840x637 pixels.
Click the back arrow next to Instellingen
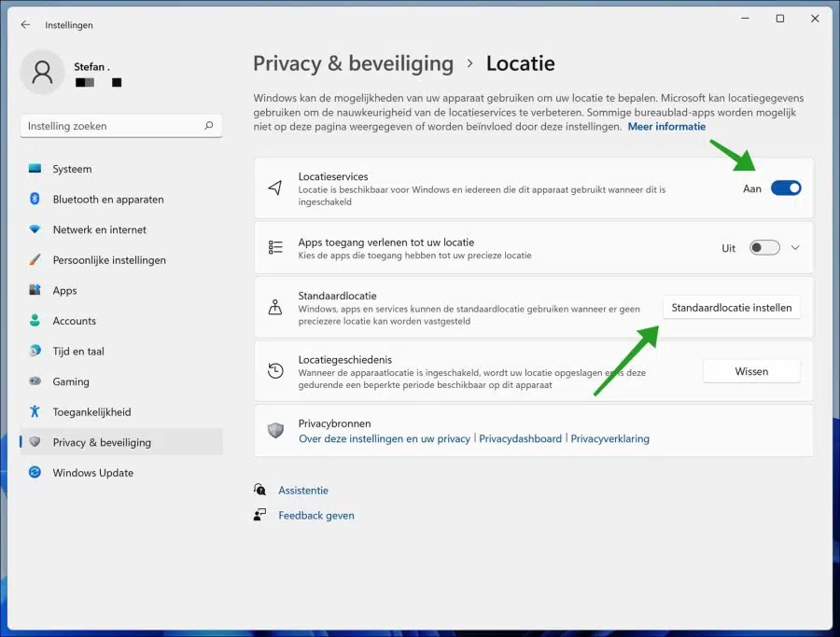(x=25, y=24)
